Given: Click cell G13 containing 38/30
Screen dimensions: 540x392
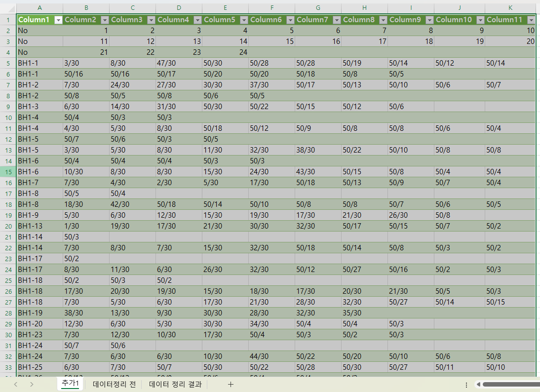Looking at the screenshot, I should pyautogui.click(x=318, y=150).
